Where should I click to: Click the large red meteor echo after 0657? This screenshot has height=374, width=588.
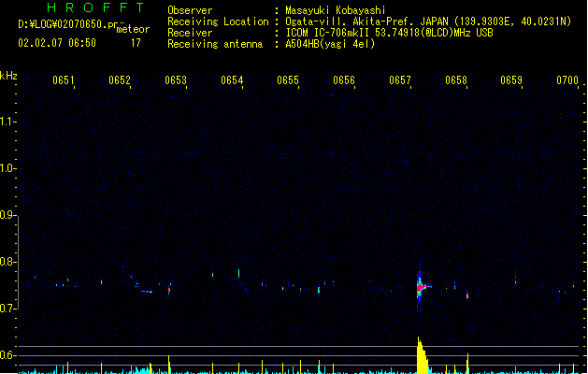(x=421, y=287)
